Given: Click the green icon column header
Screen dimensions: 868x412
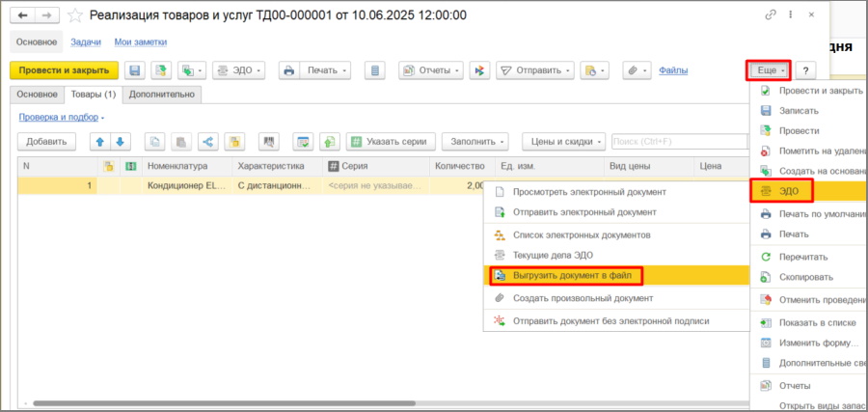Looking at the screenshot, I should click(130, 166).
